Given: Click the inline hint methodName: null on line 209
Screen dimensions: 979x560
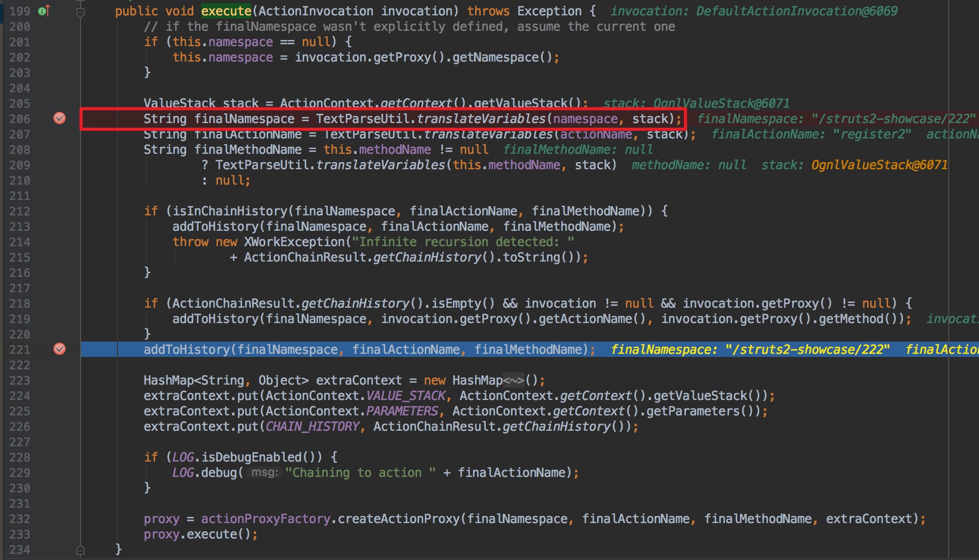Looking at the screenshot, I should (689, 165).
